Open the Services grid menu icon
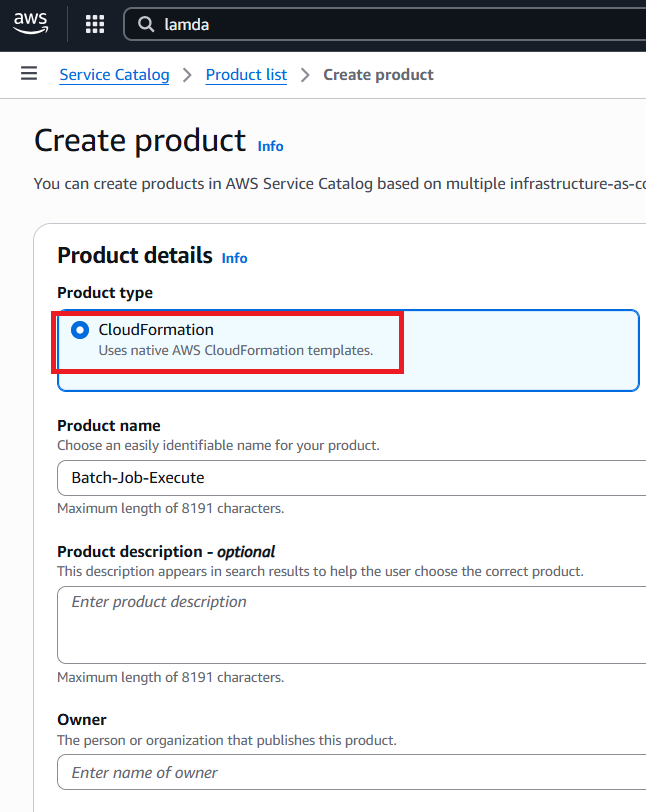This screenshot has height=812, width=646. (95, 24)
